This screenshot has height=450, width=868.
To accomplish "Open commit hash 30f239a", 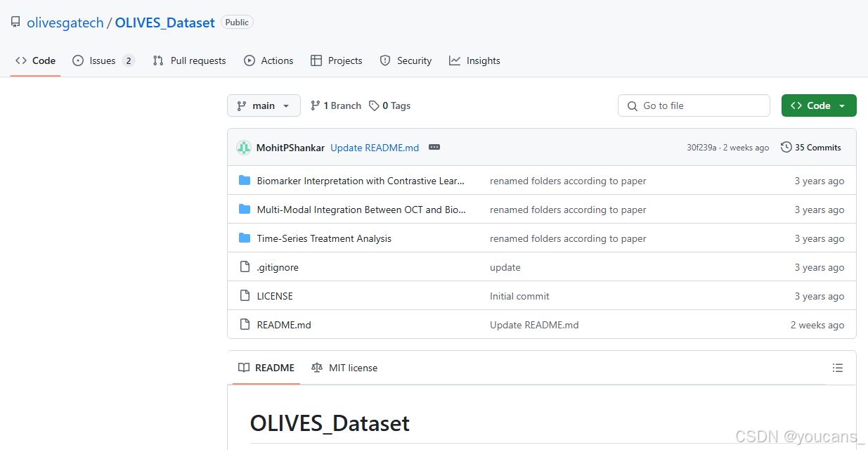I will [x=701, y=148].
